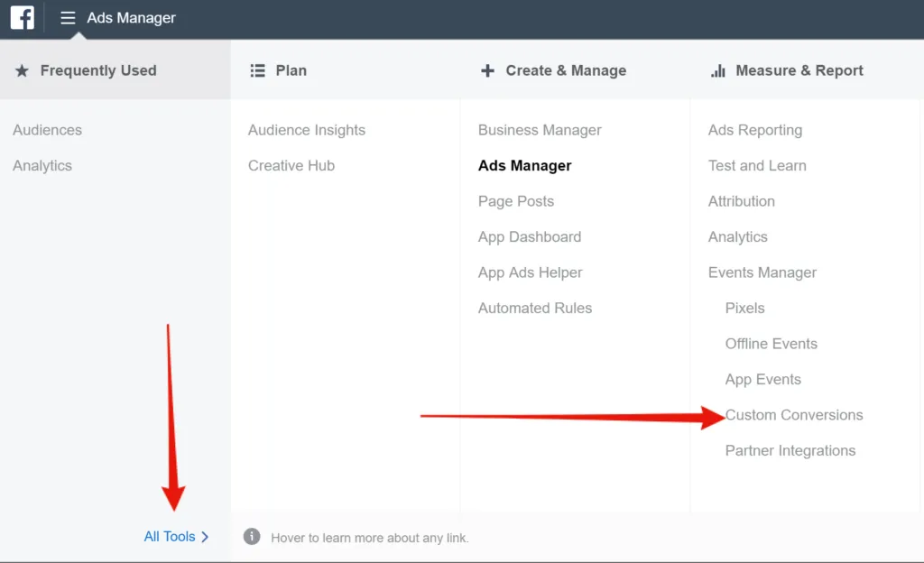Open Analytics under Frequently Used
The image size is (924, 563).
pyautogui.click(x=42, y=165)
